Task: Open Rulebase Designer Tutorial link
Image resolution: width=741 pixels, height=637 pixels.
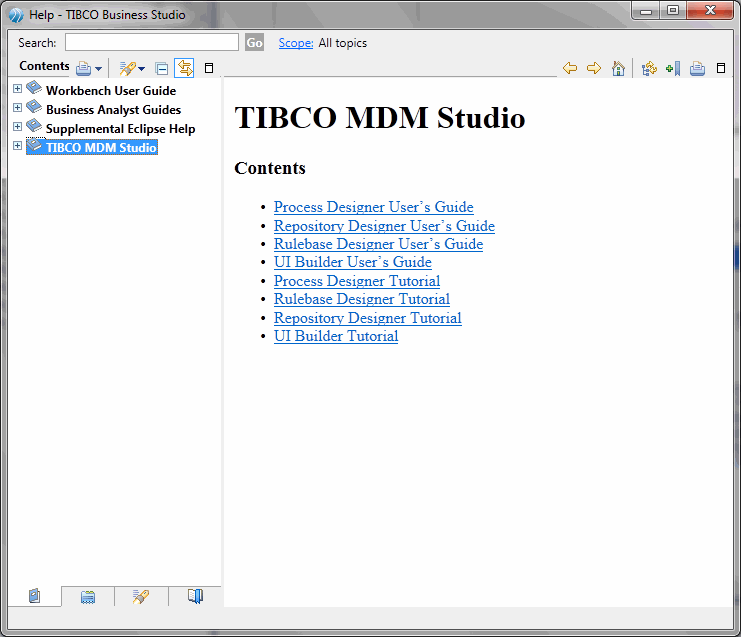Action: [x=362, y=299]
